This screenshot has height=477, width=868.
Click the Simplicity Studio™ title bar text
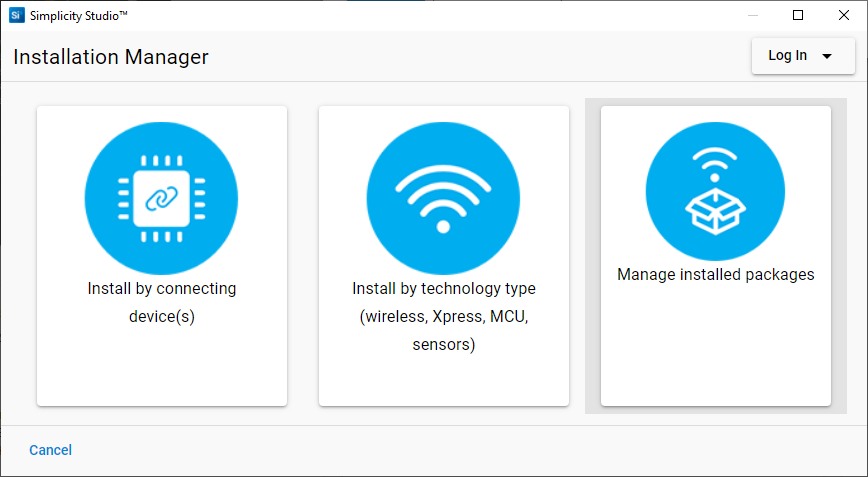click(79, 16)
